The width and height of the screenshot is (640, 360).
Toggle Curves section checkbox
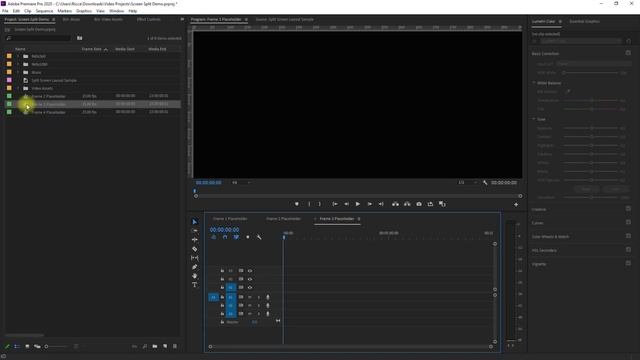(x=628, y=222)
